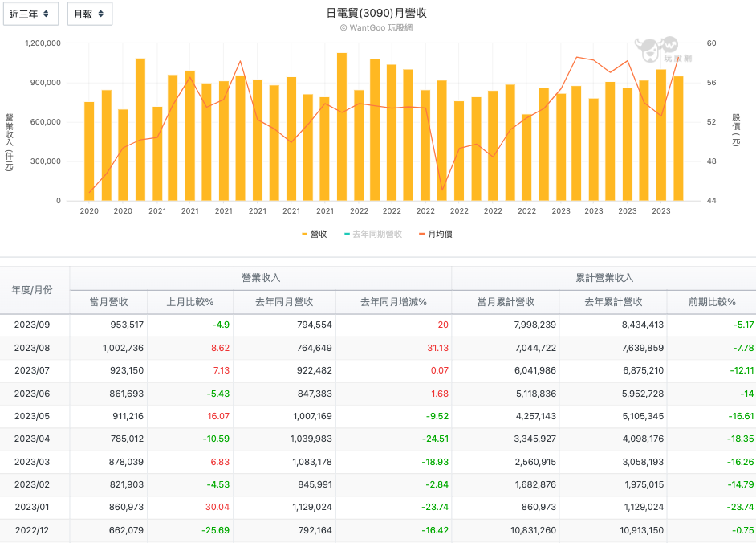The image size is (756, 543).
Task: Toggle the 去年同期營收 legend series
Action: 372,234
